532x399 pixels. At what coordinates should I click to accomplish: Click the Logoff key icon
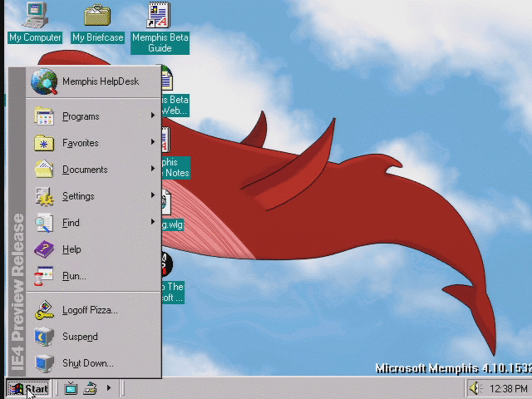coord(44,310)
